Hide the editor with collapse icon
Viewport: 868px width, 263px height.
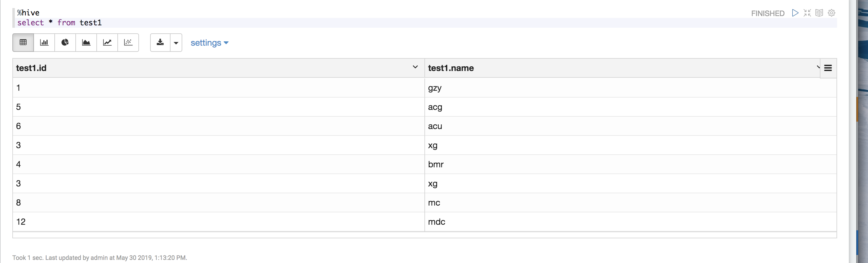(x=807, y=13)
